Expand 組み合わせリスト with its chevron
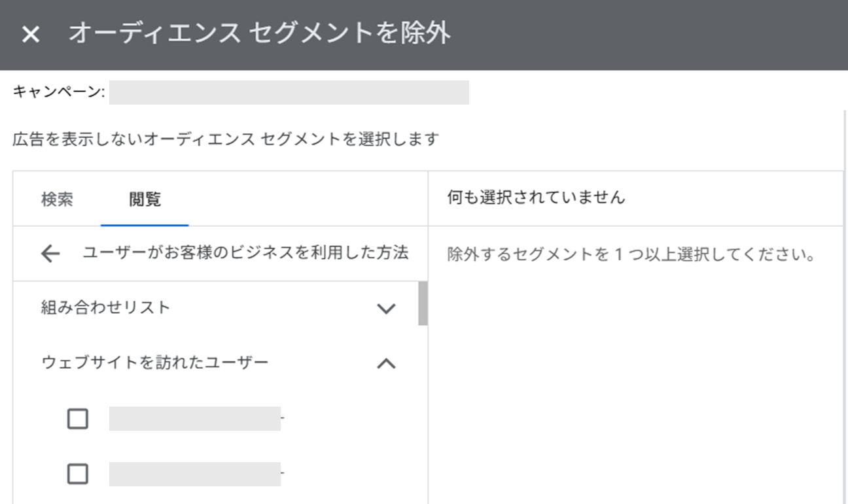The height and width of the screenshot is (504, 848). click(x=387, y=309)
